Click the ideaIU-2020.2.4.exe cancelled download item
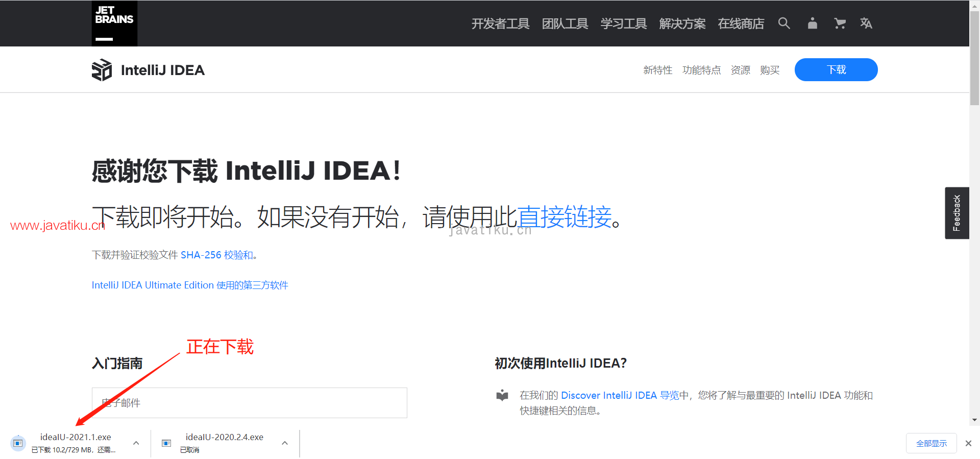Screen dimensions: 980x459 point(225,443)
